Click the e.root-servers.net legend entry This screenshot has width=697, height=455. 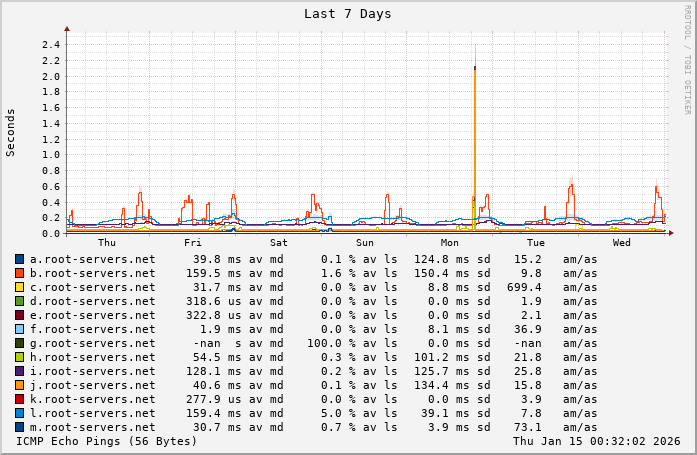(x=92, y=315)
